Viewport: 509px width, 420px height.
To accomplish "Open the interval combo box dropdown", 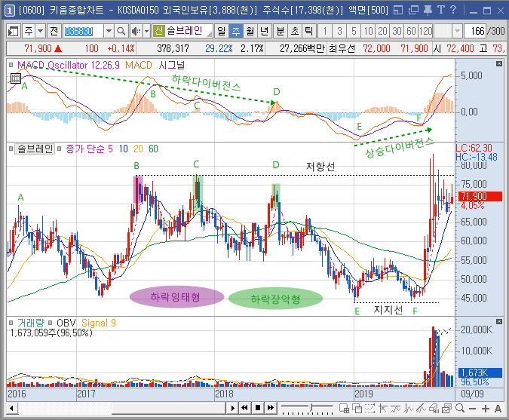I will (457, 31).
